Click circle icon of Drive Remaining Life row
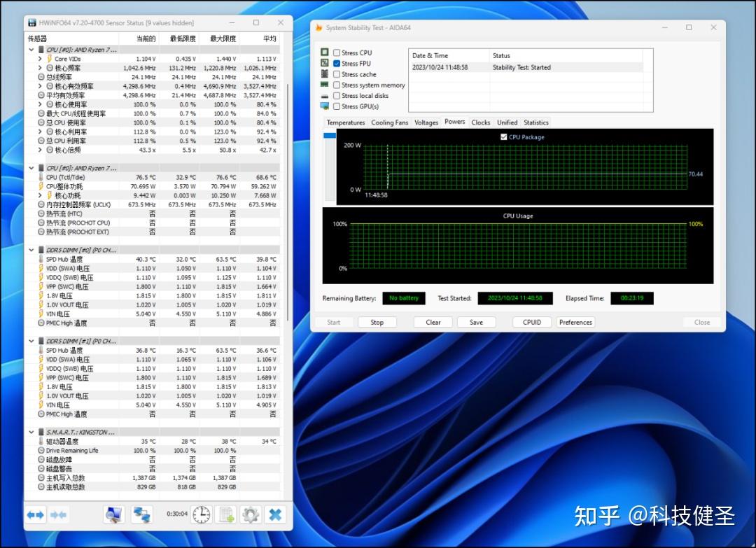The image size is (756, 548). (41, 450)
